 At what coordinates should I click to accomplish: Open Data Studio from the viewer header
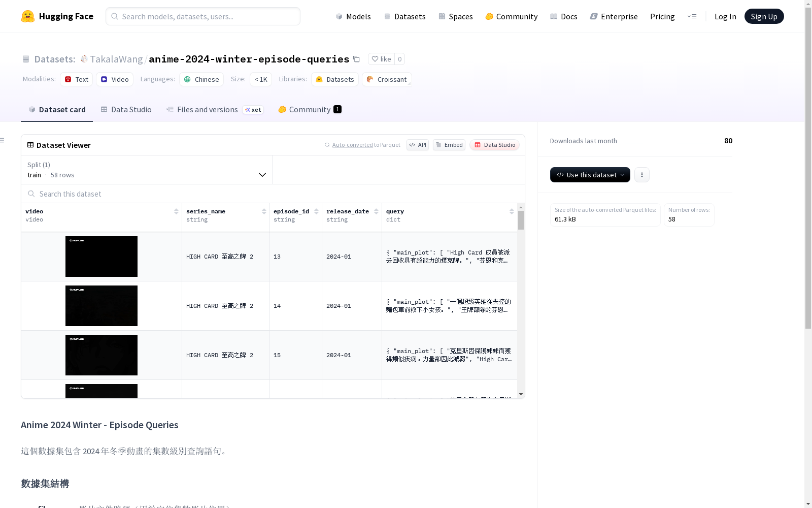click(x=495, y=145)
